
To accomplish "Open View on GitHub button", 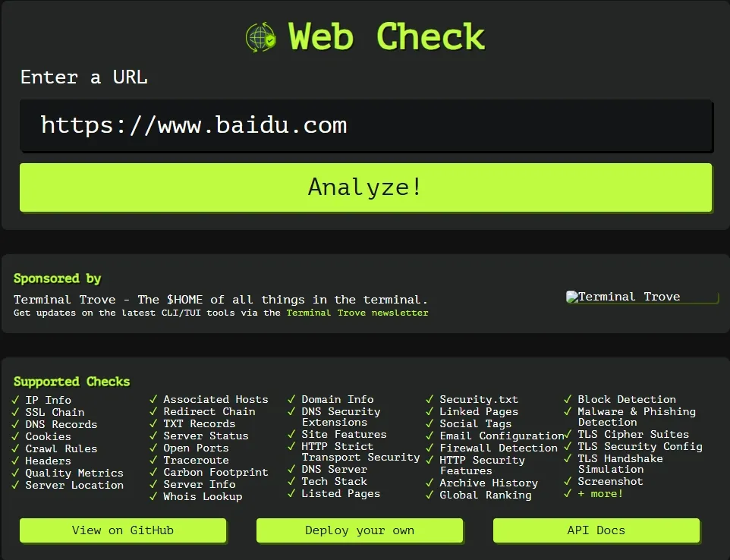I will (x=123, y=530).
